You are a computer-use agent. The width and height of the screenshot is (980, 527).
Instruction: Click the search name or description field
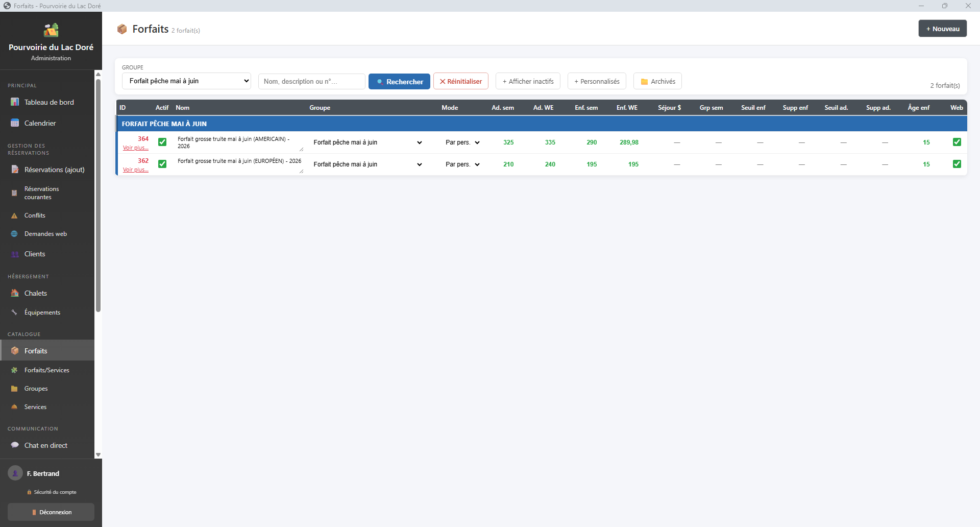click(311, 81)
